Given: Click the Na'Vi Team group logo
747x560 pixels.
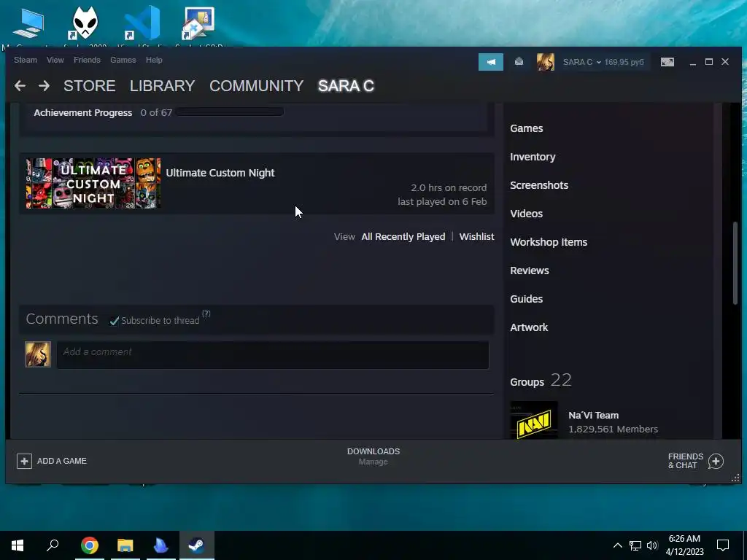Looking at the screenshot, I should (534, 420).
